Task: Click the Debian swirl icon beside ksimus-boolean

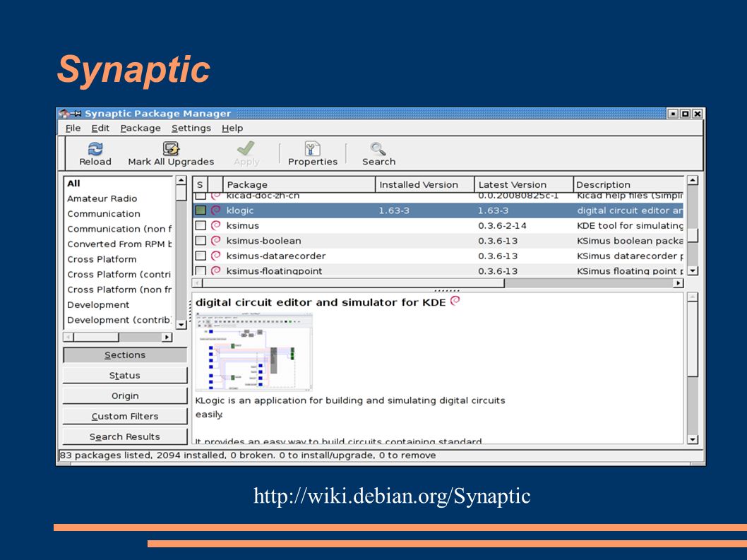Action: [216, 241]
